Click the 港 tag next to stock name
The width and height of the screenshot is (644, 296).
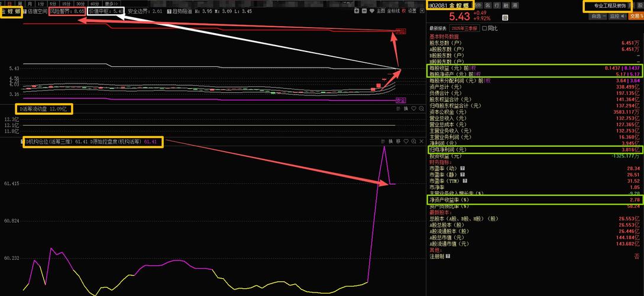514,5
